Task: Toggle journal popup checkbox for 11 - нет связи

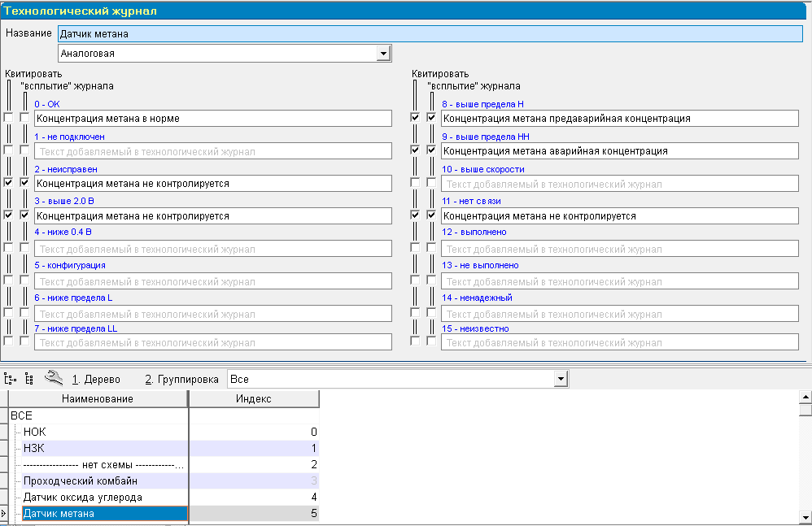Action: coord(432,215)
